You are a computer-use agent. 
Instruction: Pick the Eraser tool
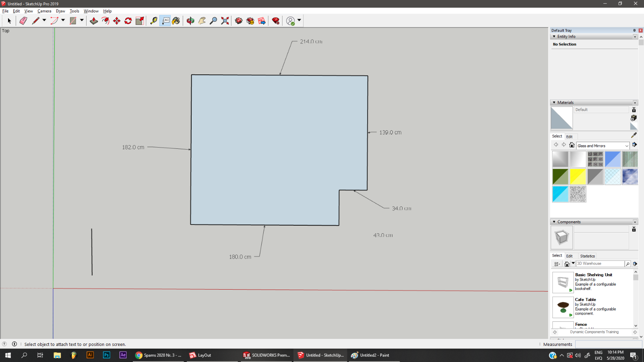click(23, 21)
